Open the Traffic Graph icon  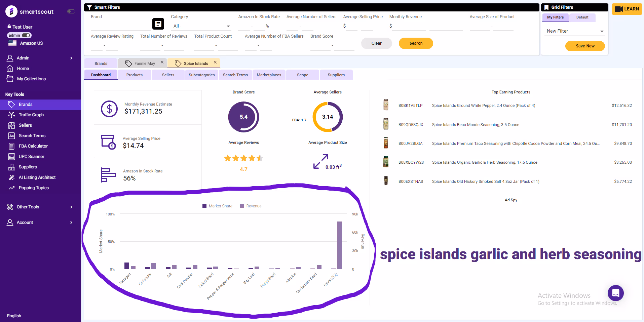[x=11, y=115]
